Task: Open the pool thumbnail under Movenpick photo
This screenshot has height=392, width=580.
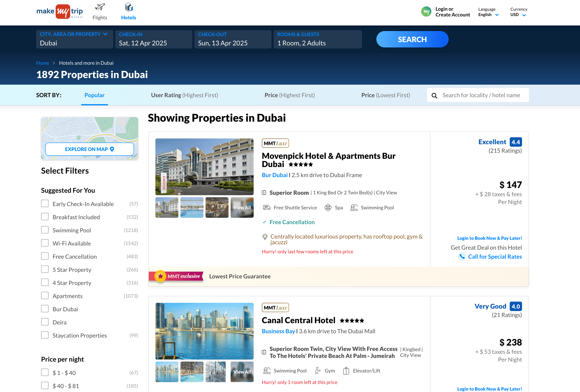Action: 192,208
